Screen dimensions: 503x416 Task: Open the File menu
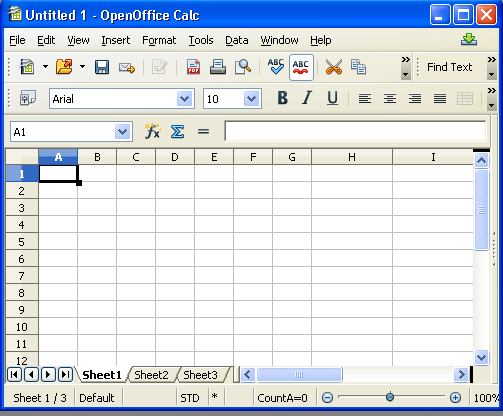(17, 40)
